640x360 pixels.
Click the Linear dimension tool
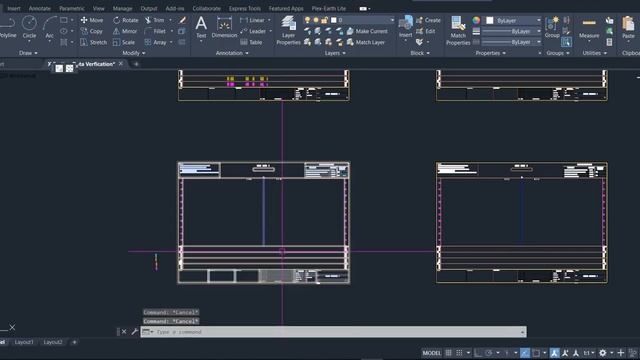tap(253, 20)
